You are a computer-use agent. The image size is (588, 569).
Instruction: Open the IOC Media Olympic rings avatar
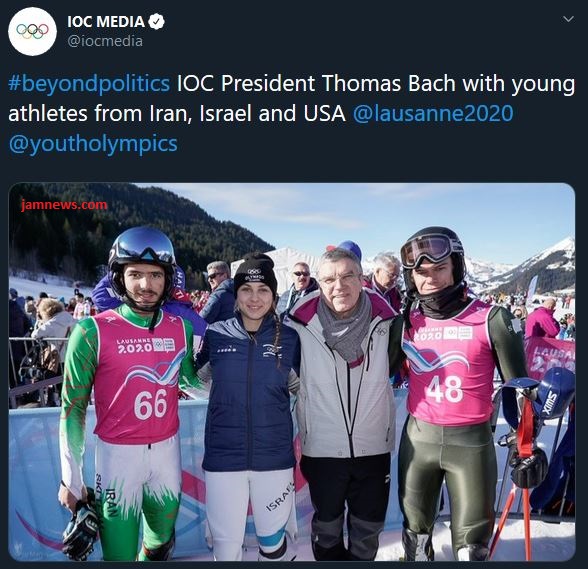point(32,32)
